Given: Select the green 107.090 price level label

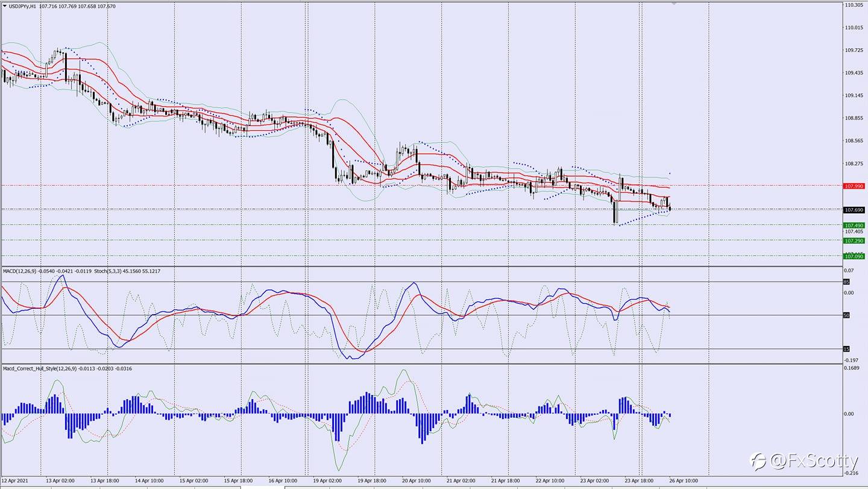Looking at the screenshot, I should 854,256.
